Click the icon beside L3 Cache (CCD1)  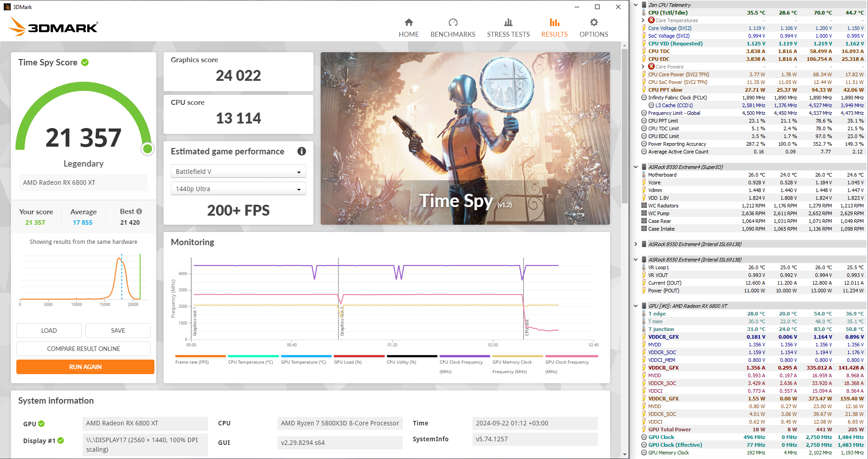[x=651, y=105]
